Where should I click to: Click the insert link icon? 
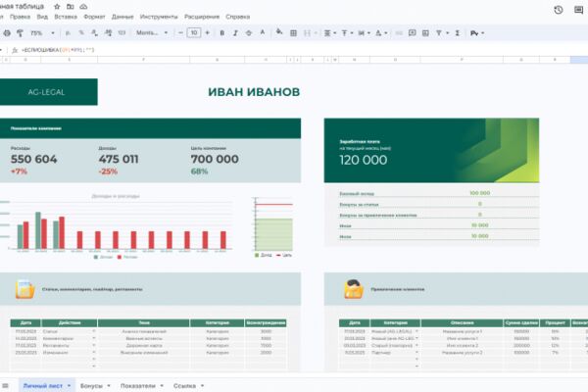[x=399, y=33]
